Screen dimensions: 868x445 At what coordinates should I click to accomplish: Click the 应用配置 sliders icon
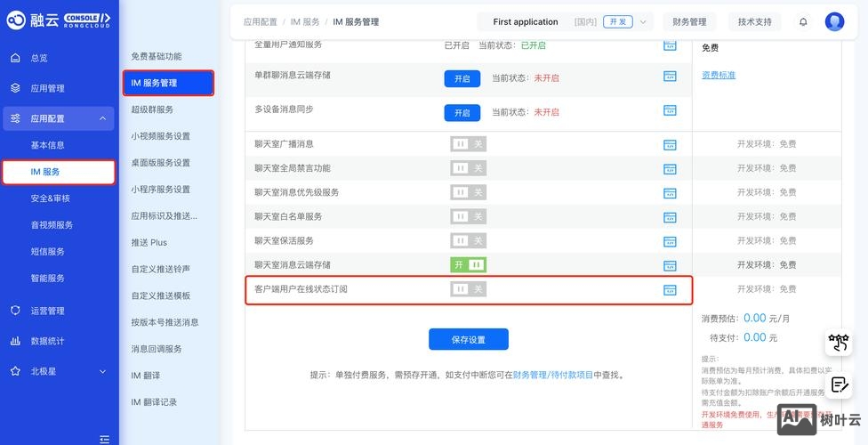point(15,118)
